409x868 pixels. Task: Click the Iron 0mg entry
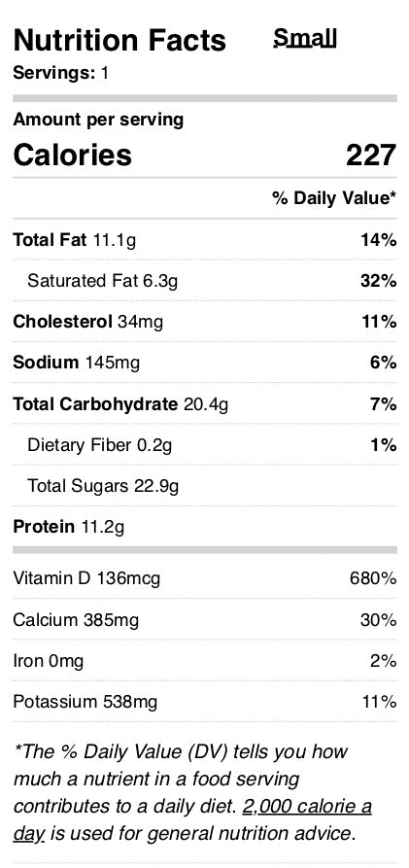pyautogui.click(x=49, y=661)
